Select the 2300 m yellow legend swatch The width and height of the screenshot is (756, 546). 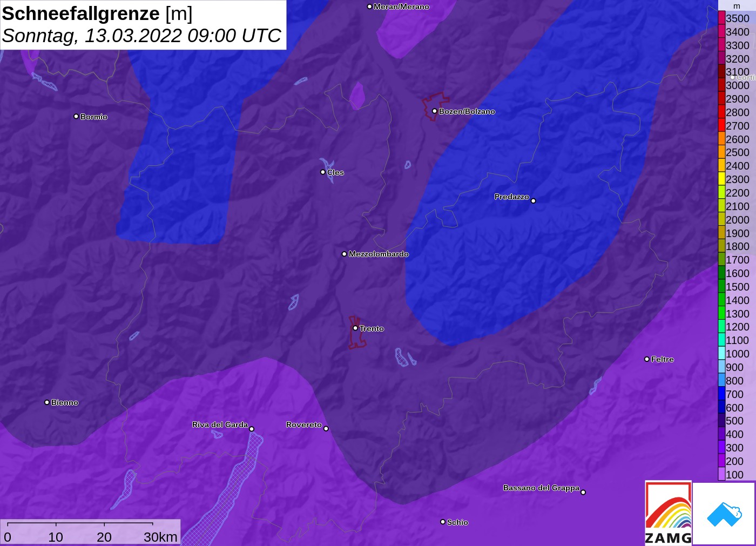pos(721,179)
